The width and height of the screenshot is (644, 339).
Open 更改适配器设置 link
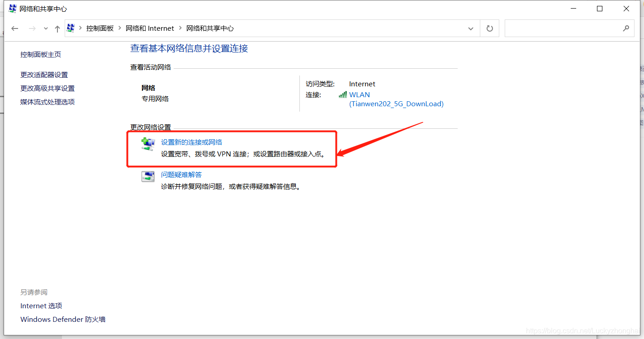[44, 75]
